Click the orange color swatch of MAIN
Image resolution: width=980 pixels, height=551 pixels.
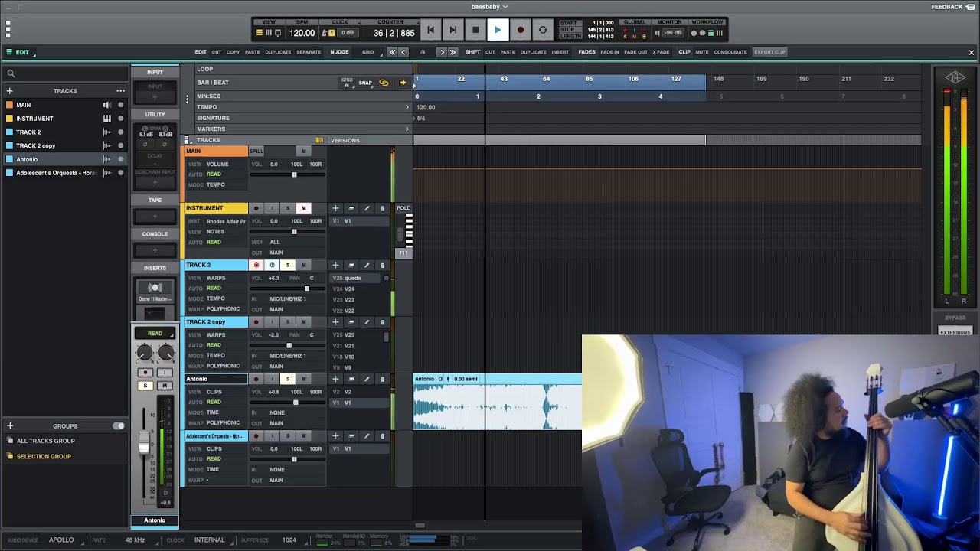click(9, 105)
